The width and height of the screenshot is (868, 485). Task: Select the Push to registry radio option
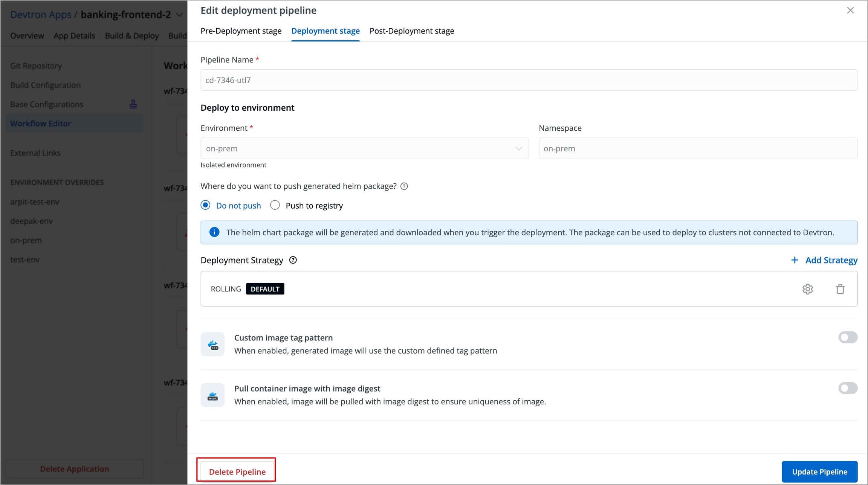(275, 205)
